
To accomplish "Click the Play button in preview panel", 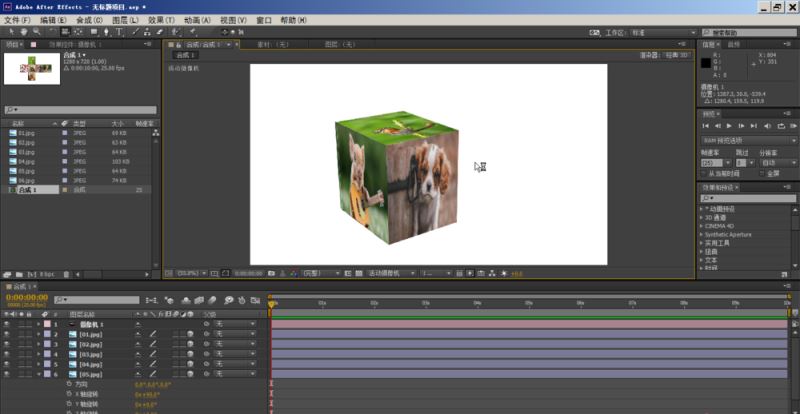I will click(x=729, y=126).
